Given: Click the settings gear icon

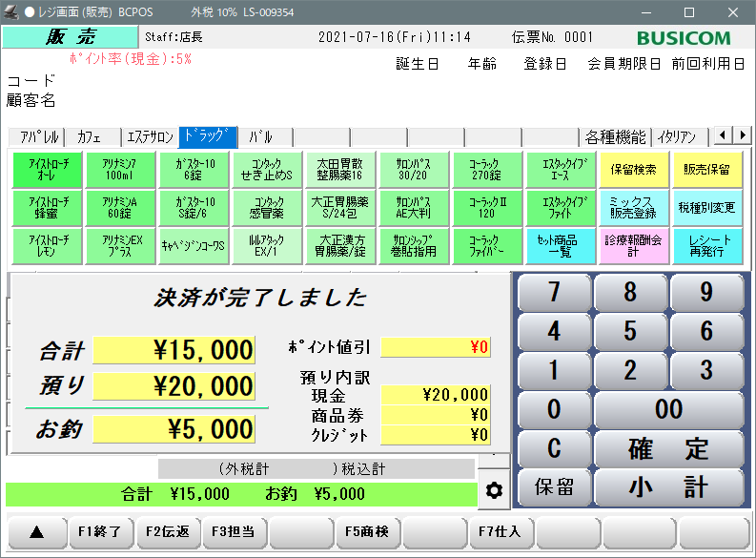Looking at the screenshot, I should (494, 490).
